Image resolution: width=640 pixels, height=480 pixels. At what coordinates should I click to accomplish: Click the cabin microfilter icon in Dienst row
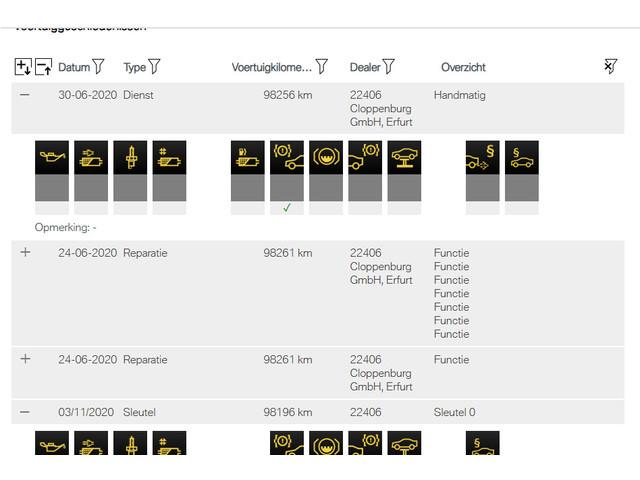[x=169, y=158]
